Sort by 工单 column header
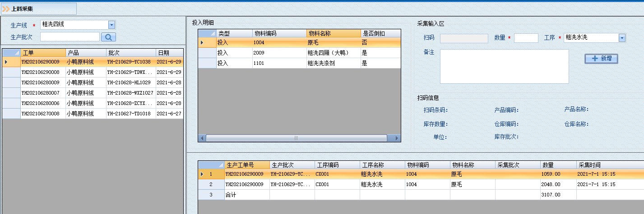The width and height of the screenshot is (644, 214). 43,53
